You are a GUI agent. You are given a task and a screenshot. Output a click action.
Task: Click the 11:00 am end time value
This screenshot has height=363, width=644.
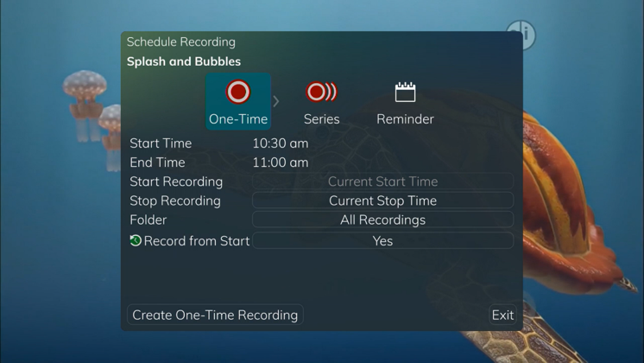point(281,162)
